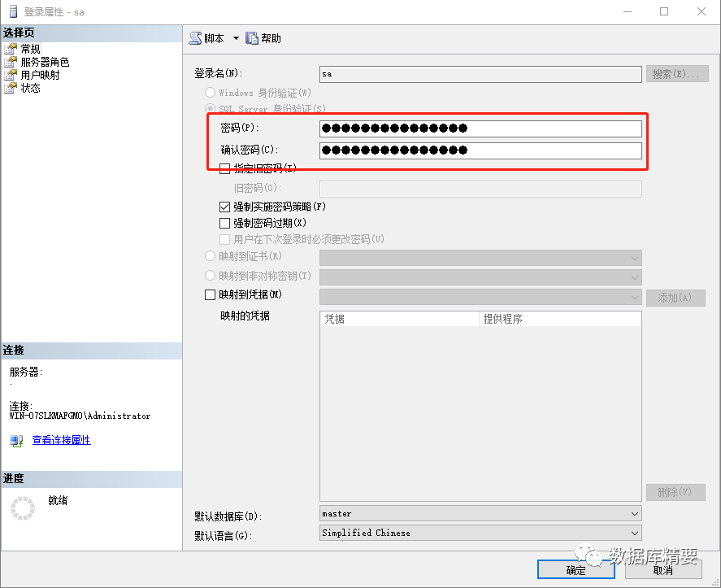Check 强制密码过期 checkbox
Screen dimensions: 721x588
pyautogui.click(x=225, y=223)
